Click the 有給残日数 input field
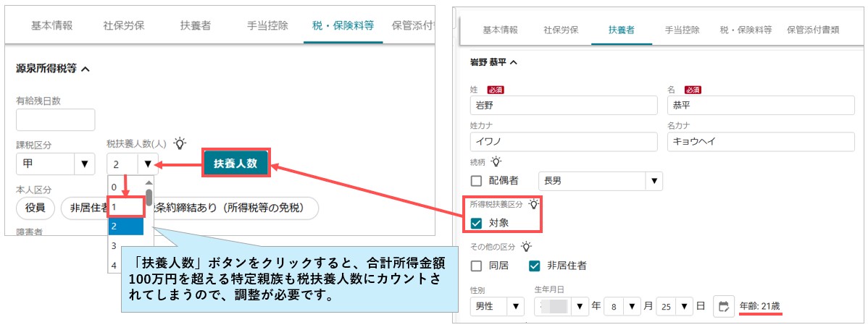 [55, 119]
